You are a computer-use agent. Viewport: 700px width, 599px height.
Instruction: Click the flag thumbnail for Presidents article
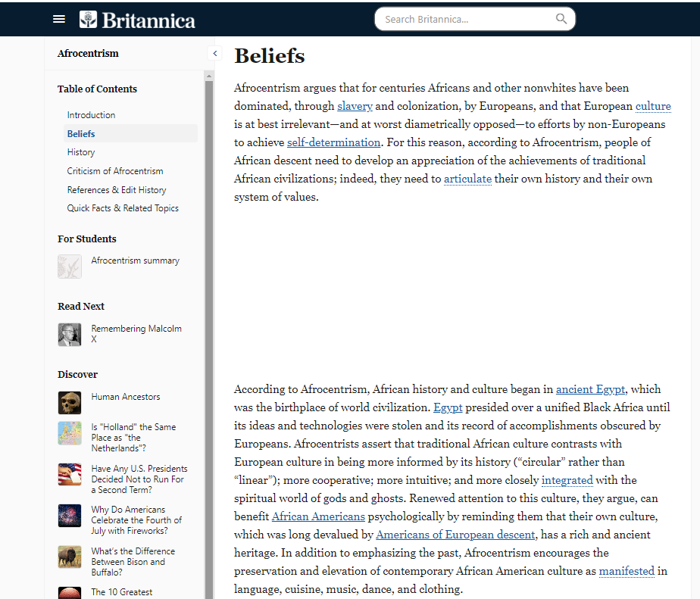70,475
